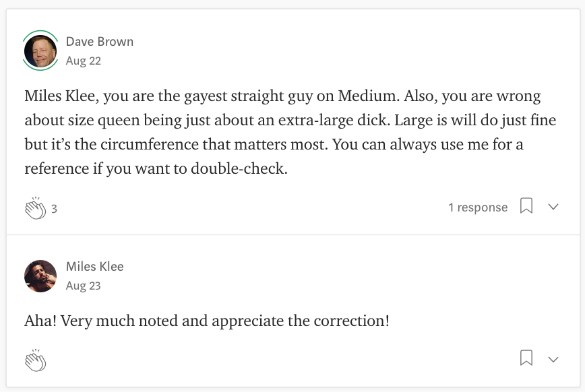This screenshot has width=585, height=392.
Task: Bookmark Dave Brown's comment
Action: [526, 206]
